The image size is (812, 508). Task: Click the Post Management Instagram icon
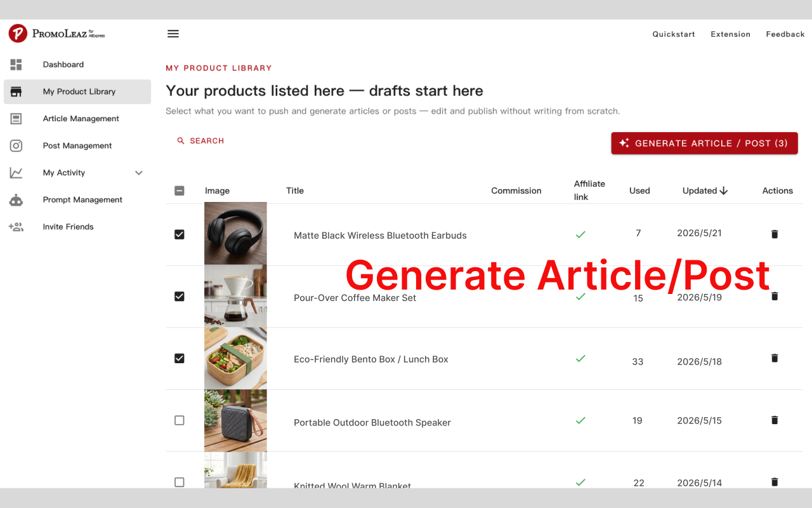coord(16,146)
